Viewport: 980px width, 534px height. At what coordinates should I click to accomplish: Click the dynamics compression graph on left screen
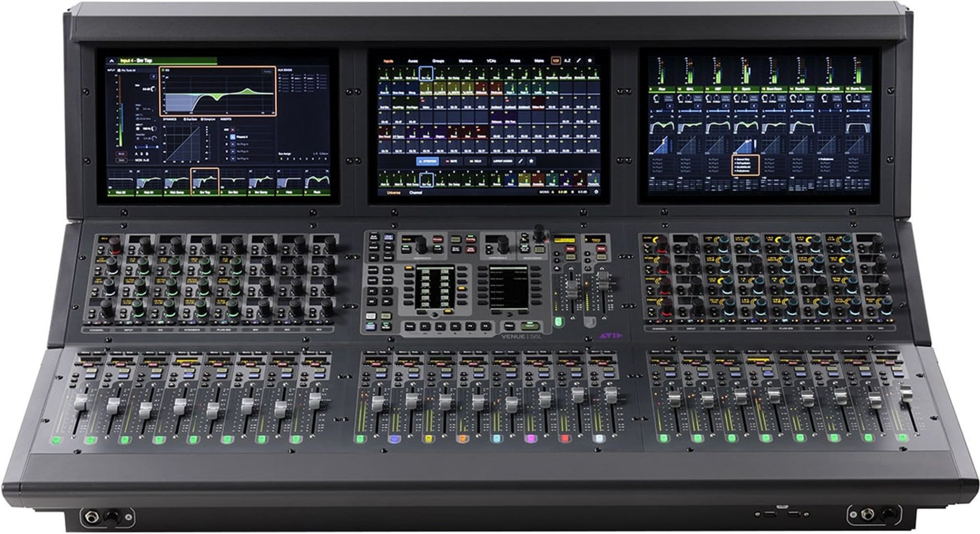pos(183,143)
